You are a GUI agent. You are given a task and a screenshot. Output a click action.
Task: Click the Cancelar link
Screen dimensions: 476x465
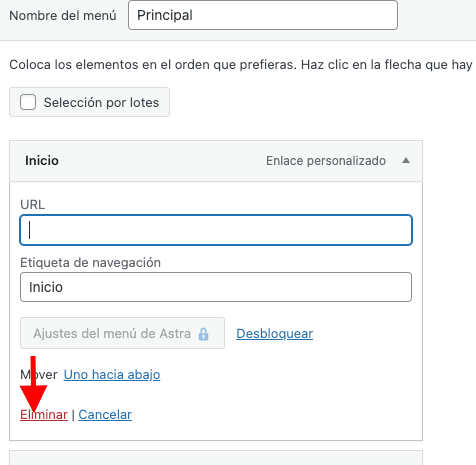[105, 415]
